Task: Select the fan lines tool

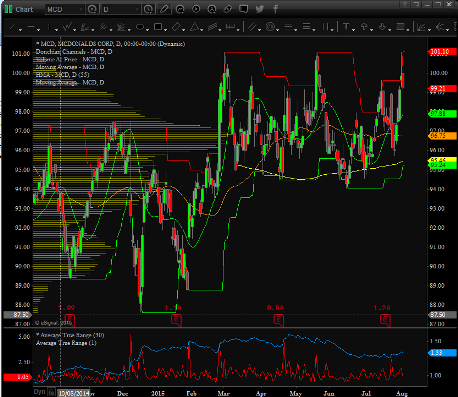Action: [121, 27]
